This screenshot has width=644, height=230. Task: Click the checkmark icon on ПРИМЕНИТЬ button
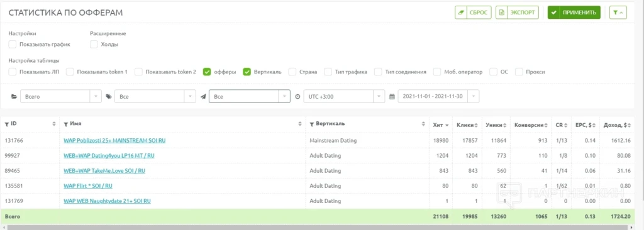[x=553, y=13]
